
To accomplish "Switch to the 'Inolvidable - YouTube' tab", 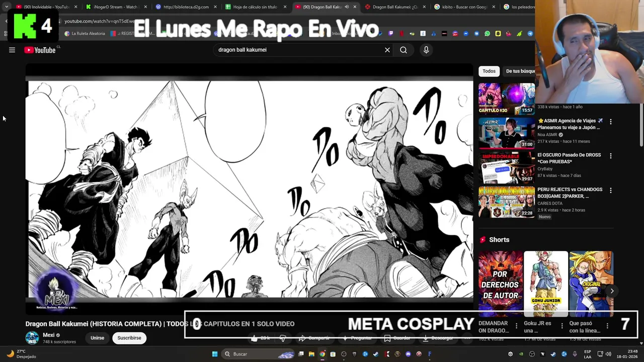I will pos(46,7).
